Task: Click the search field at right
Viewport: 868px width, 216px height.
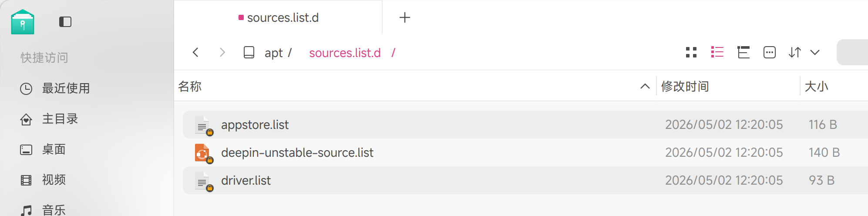Action: [852, 52]
